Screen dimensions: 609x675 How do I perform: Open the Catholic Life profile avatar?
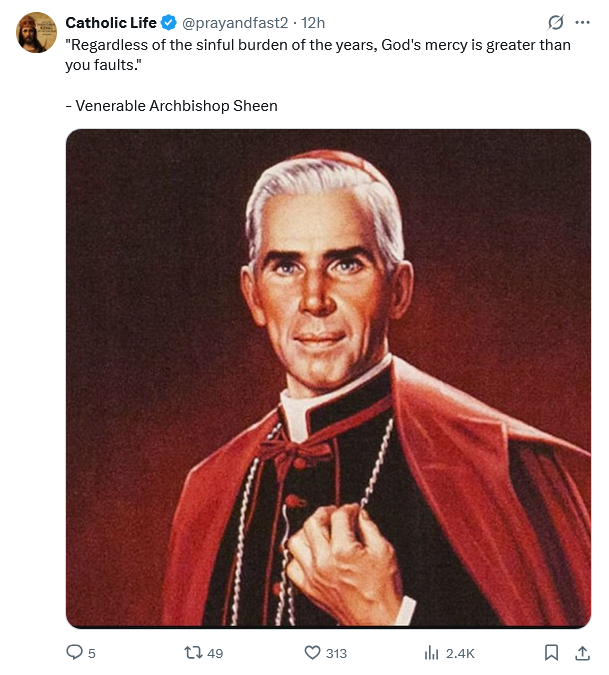(36, 33)
